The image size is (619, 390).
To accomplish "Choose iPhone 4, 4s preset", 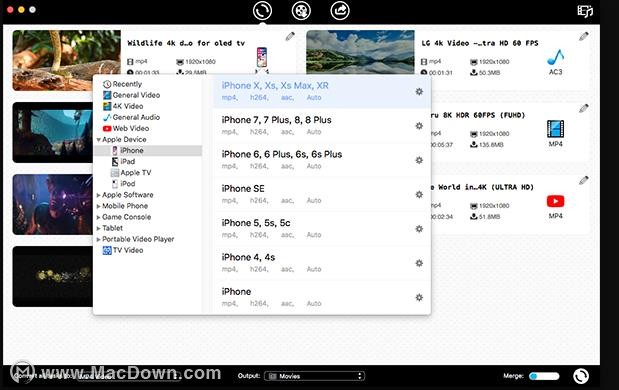I will tap(322, 263).
